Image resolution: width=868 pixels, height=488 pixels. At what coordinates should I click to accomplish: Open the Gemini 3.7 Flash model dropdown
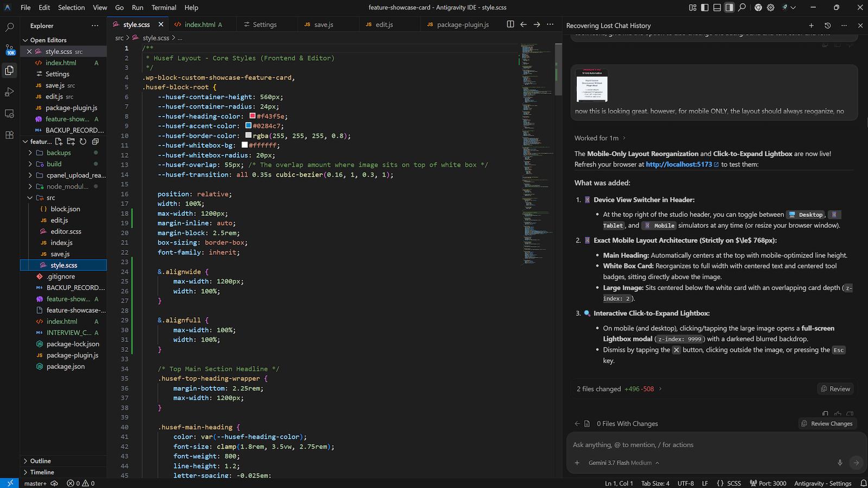[624, 463]
